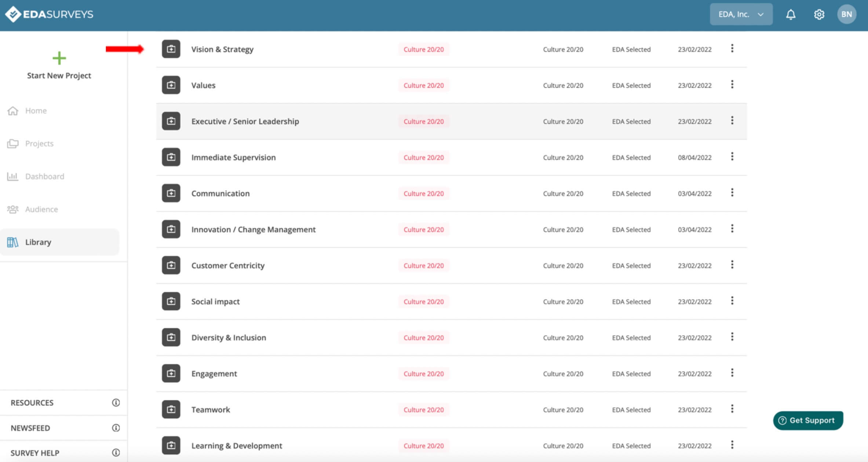Open the Social impact title
The image size is (868, 462).
point(215,301)
